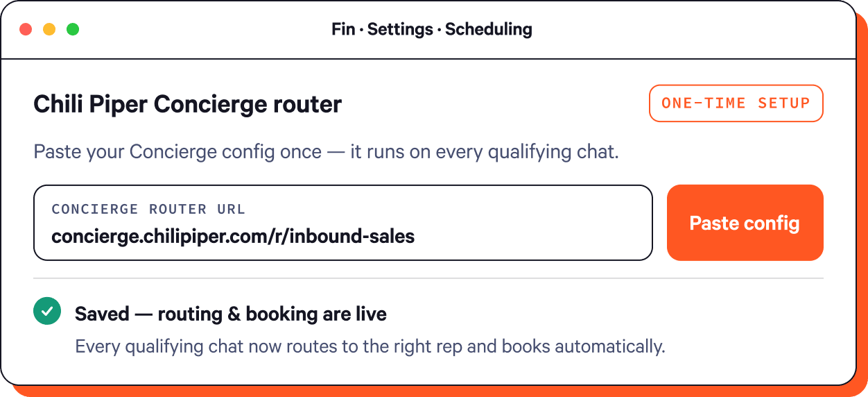Click the Chili Piper Concierge router heading
This screenshot has height=397, width=868.
click(x=188, y=104)
